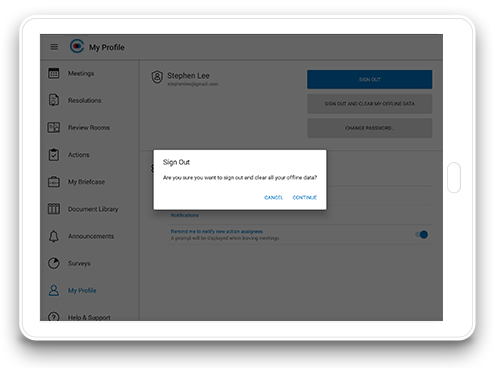Go to Announcements in the sidebar
Image resolution: width=495 pixels, height=368 pixels.
click(x=91, y=236)
